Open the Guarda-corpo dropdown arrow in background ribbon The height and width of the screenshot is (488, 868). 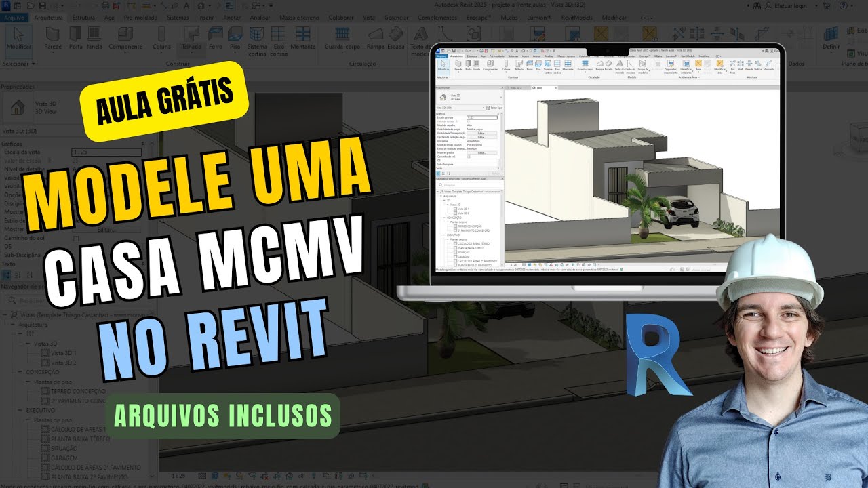tap(342, 52)
